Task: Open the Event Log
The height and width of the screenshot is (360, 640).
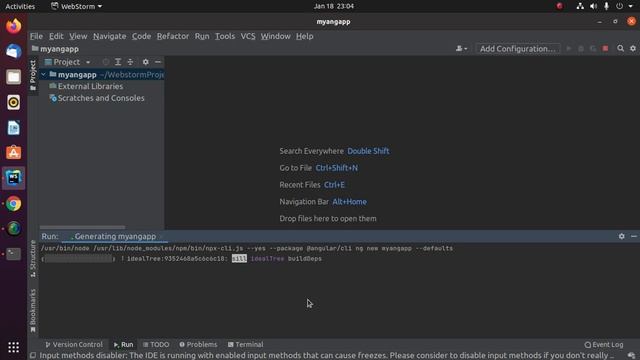Action: tap(604, 344)
